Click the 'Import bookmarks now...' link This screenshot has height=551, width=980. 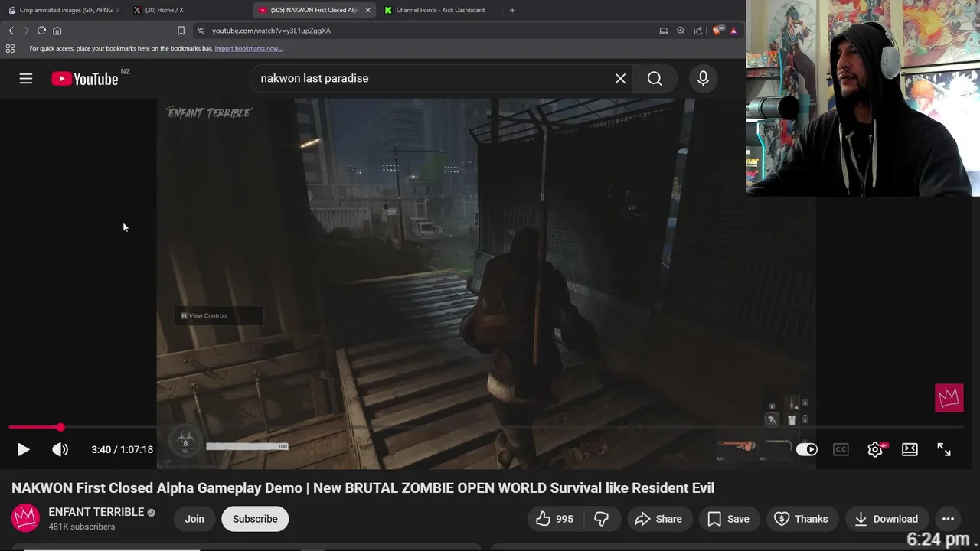[248, 48]
